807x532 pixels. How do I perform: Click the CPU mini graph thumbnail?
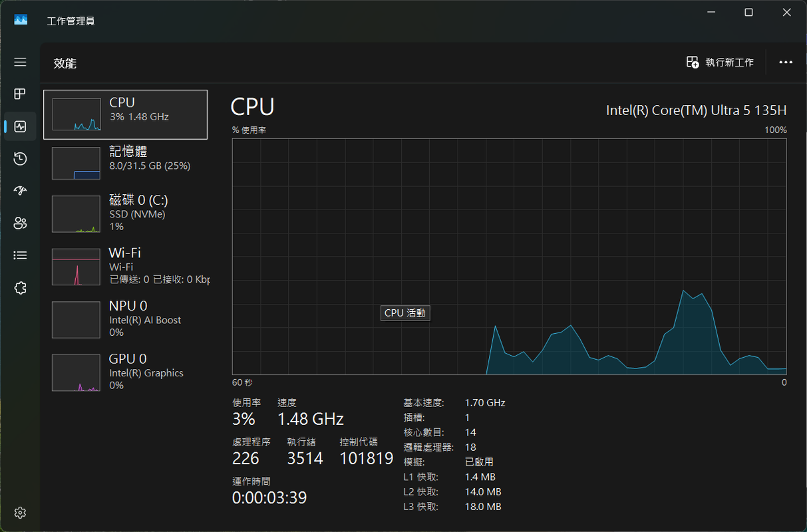tap(77, 114)
